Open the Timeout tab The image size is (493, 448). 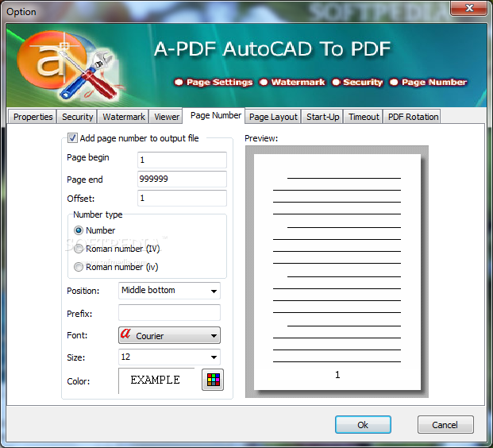pyautogui.click(x=364, y=117)
